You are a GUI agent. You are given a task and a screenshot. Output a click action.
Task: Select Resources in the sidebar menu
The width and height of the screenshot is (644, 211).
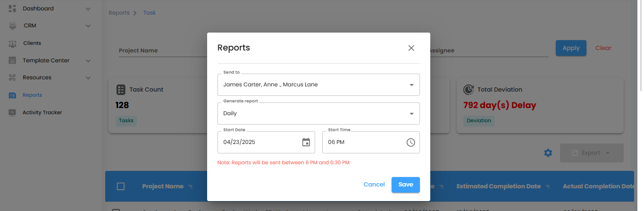point(37,77)
